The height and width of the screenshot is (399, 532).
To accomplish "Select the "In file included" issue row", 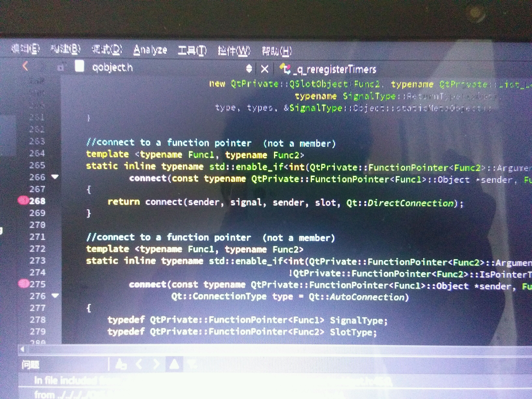I will (x=275, y=380).
